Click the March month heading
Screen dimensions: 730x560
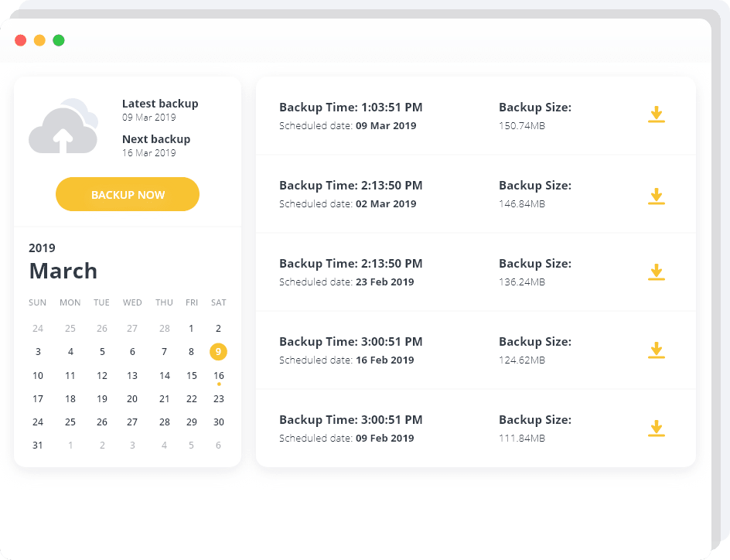[63, 271]
